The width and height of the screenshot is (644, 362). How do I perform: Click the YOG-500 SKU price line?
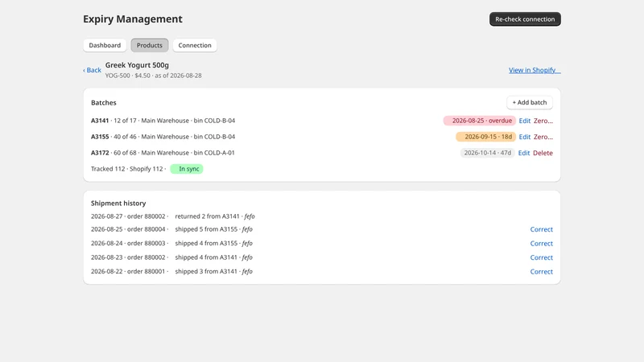click(x=153, y=76)
